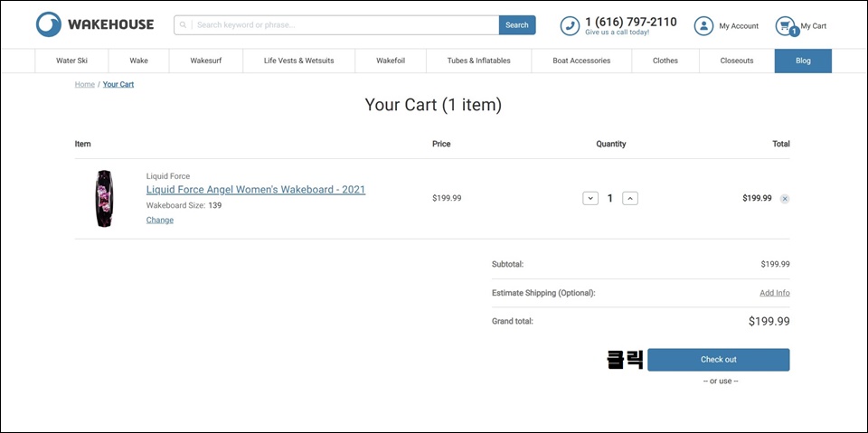868x433 pixels.
Task: Click the My Cart text link
Action: click(x=813, y=26)
